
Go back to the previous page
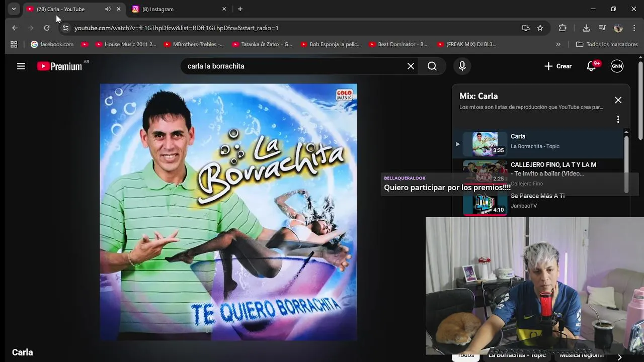(x=15, y=28)
